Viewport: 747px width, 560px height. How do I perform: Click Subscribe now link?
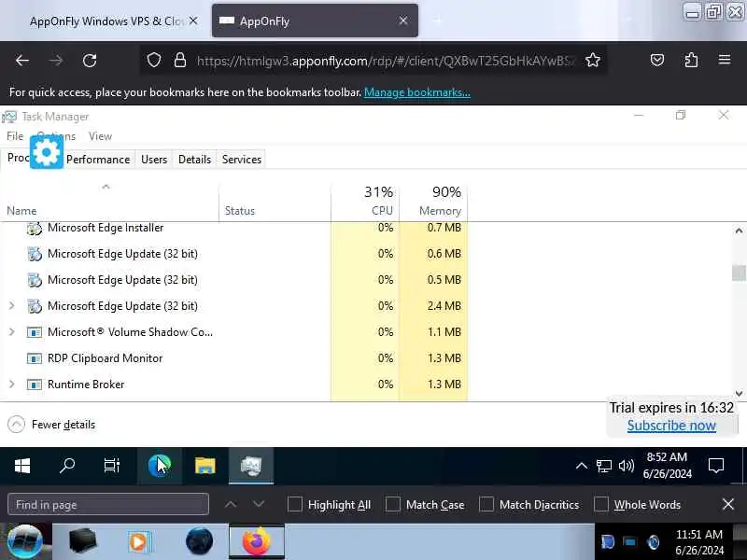(x=671, y=426)
